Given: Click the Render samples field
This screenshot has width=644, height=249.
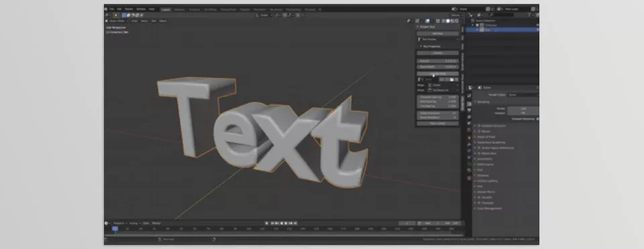Looking at the screenshot, I should [523, 109].
